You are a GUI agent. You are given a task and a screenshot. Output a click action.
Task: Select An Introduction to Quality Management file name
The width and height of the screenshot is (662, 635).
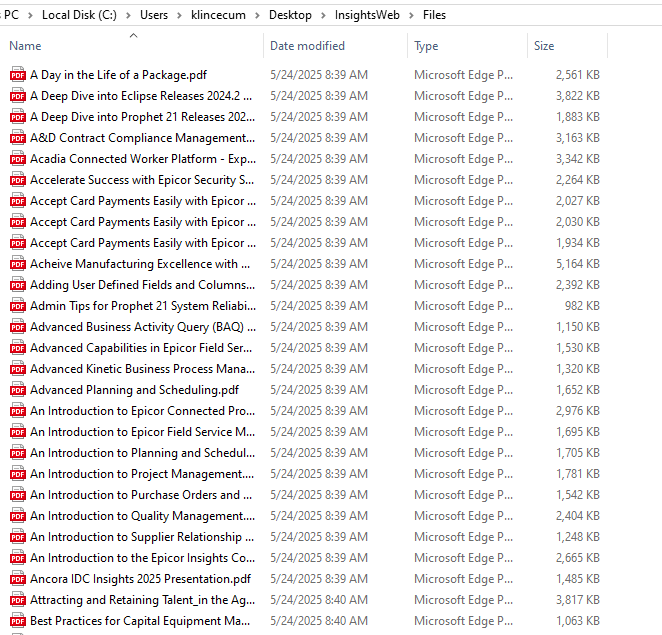143,516
